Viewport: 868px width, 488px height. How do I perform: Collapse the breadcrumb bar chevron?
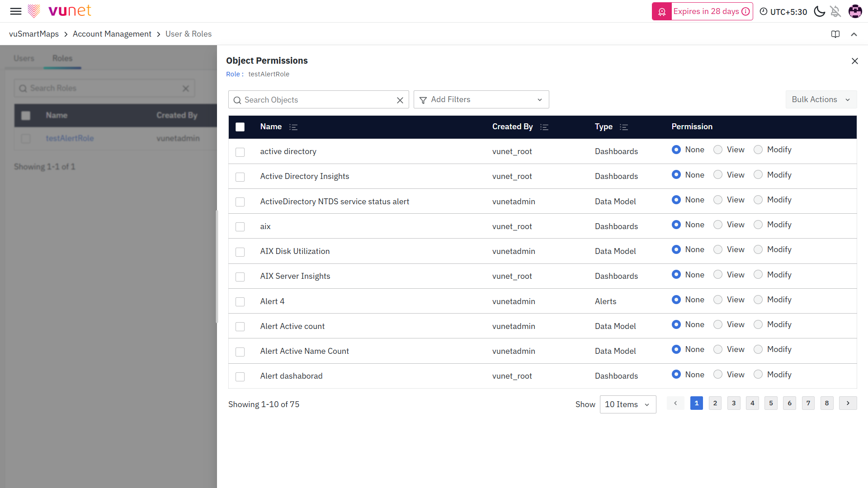pos(854,34)
